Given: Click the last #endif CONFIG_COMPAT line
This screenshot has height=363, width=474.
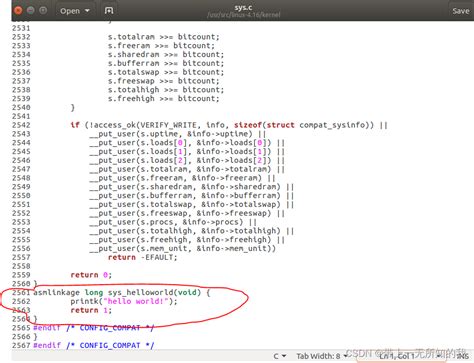Looking at the screenshot, I should [x=94, y=345].
